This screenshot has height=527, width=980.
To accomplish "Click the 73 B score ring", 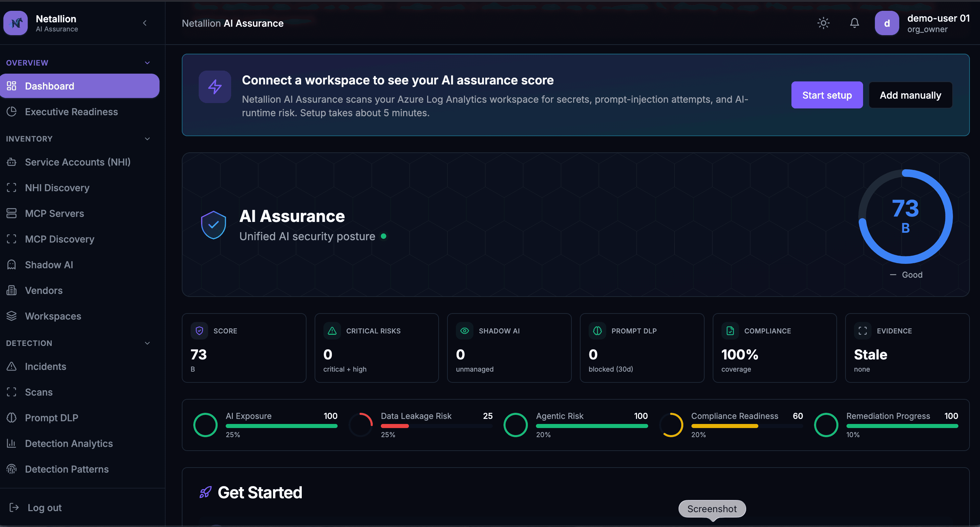I will [x=905, y=216].
